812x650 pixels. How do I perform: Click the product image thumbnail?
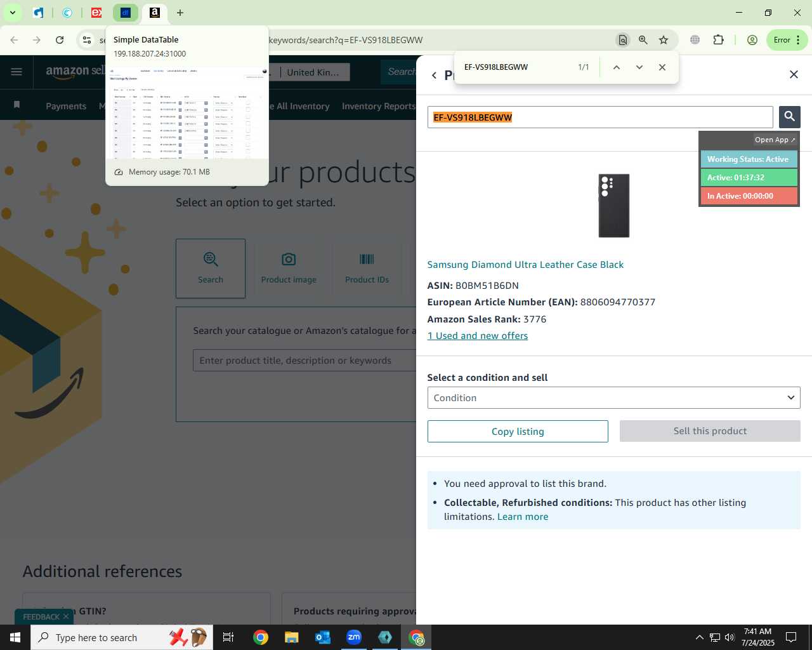614,206
